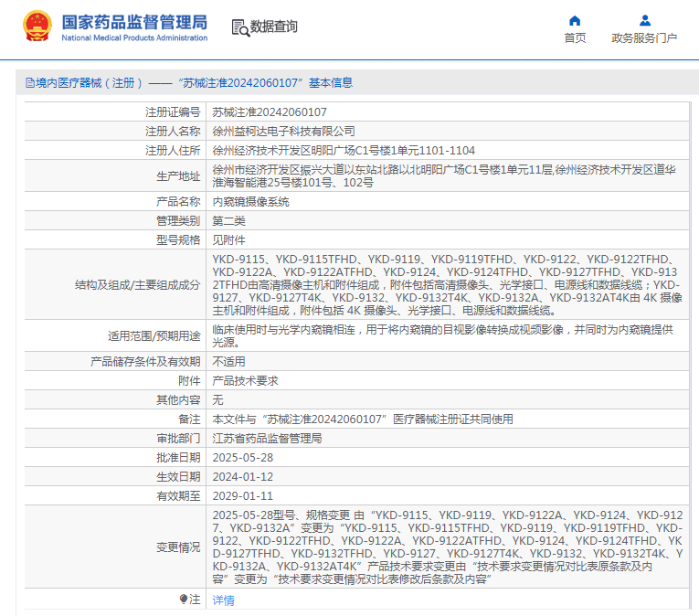Click the 备注 remark text

363,419
